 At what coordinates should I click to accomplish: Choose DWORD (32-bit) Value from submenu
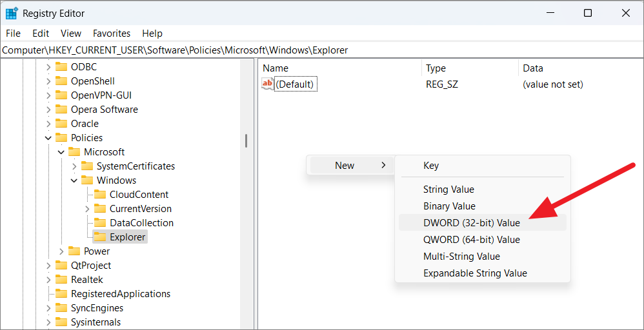tap(471, 223)
